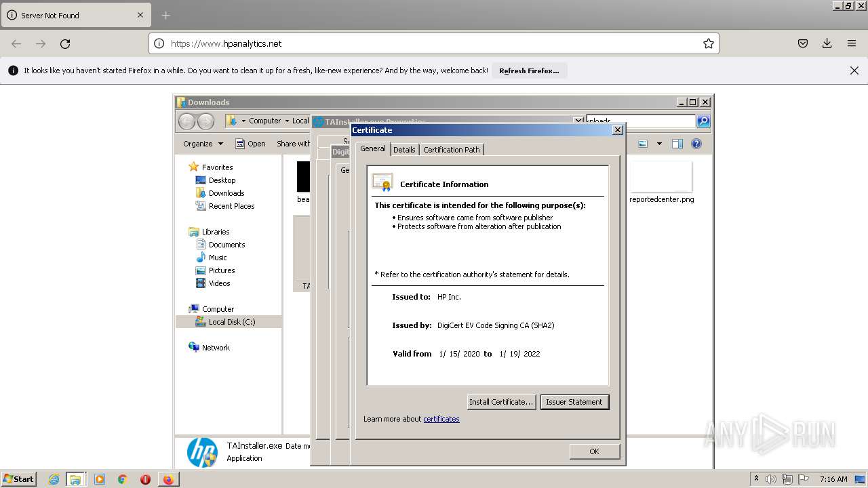868x488 pixels.
Task: Click Refresh Firefox button
Action: click(529, 70)
